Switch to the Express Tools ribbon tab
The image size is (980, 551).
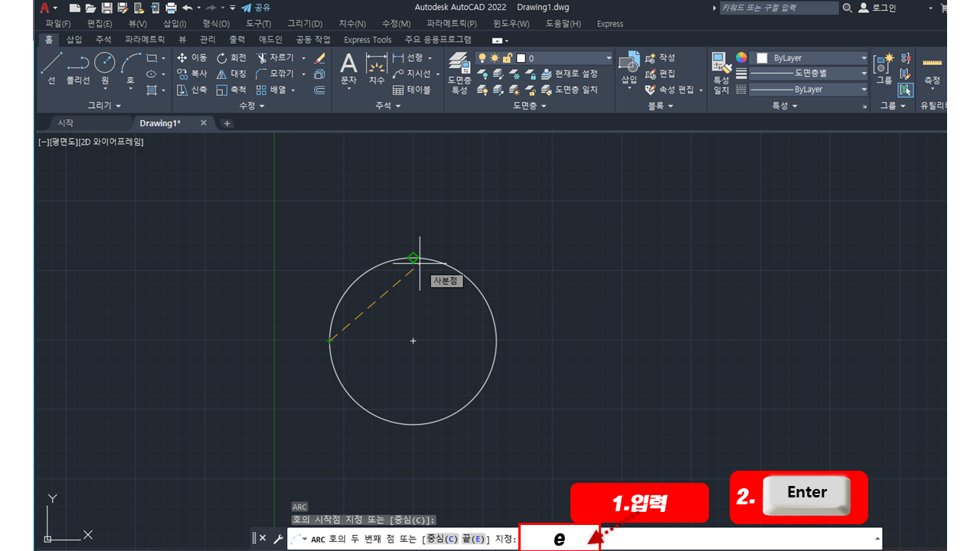tap(367, 40)
